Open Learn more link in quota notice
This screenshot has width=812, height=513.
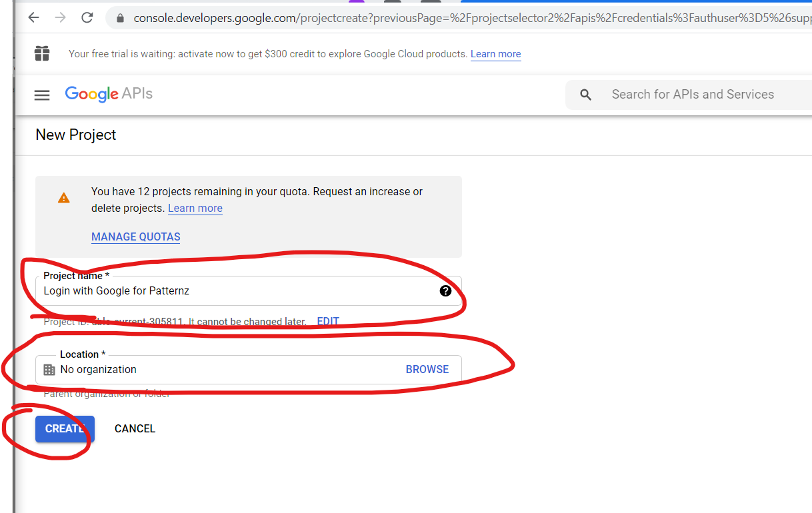click(195, 209)
